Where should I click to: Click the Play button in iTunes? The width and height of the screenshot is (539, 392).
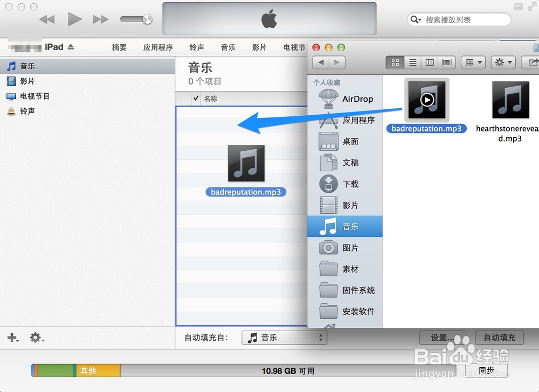(x=74, y=18)
